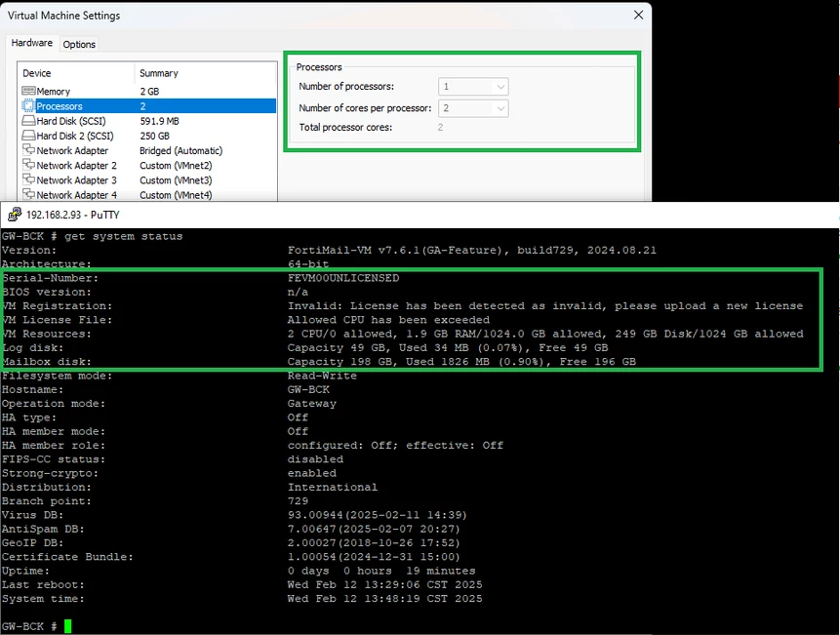Click the Network Adapter 2 icon
Viewport: 840px width, 635px height.
point(28,166)
